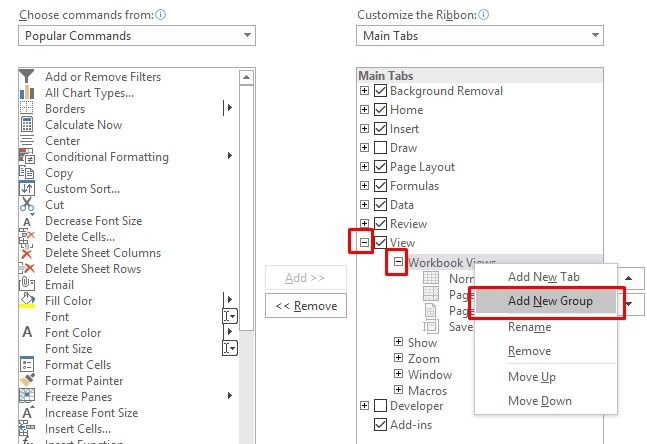
Task: Tick the Developer tab checkbox
Action: pyautogui.click(x=380, y=406)
